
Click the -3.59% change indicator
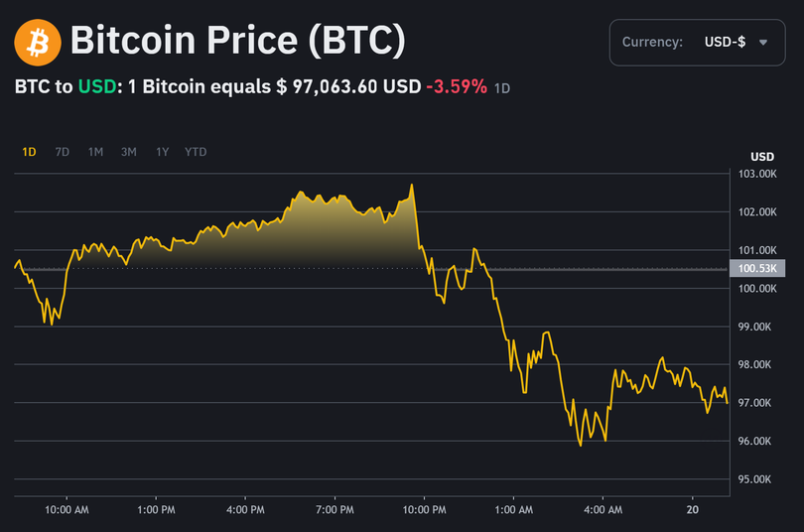click(x=457, y=86)
